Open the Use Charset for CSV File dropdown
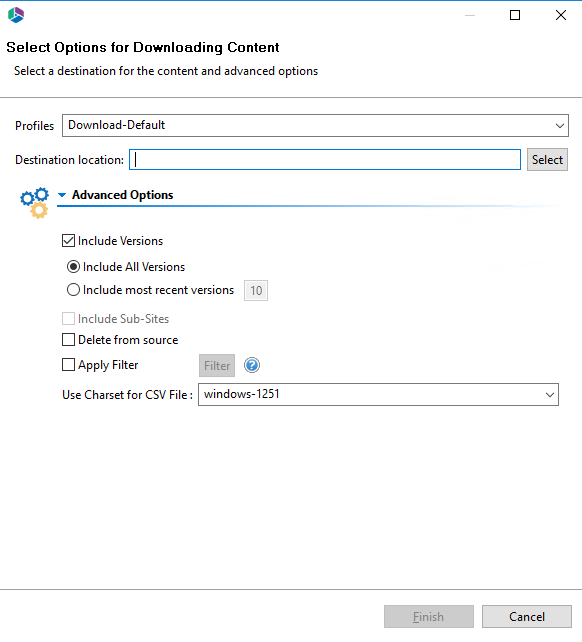The width and height of the screenshot is (582, 642). click(x=378, y=395)
